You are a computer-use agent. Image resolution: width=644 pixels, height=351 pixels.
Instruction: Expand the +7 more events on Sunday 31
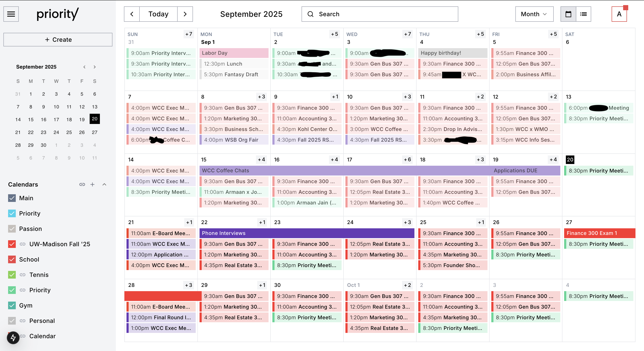tap(189, 34)
